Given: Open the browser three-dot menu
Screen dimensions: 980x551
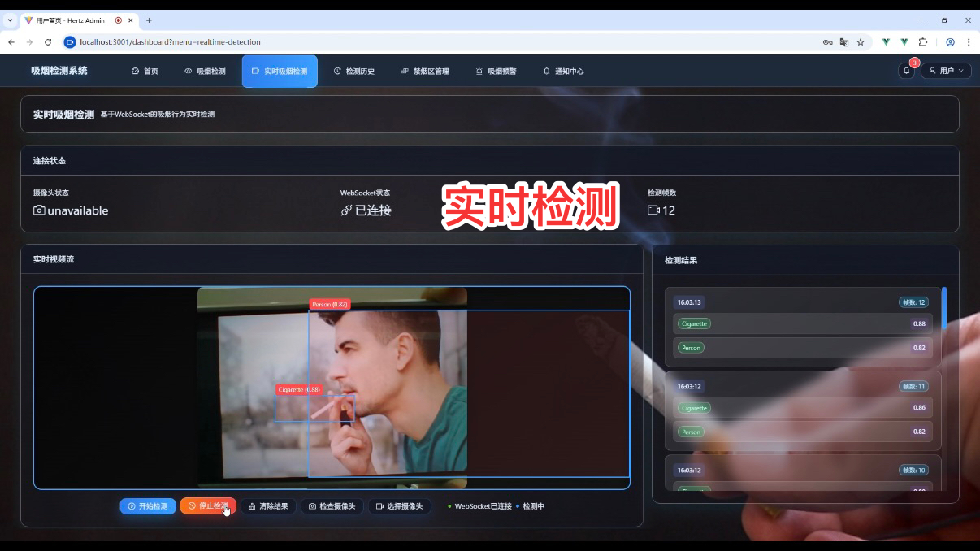Looking at the screenshot, I should (969, 42).
